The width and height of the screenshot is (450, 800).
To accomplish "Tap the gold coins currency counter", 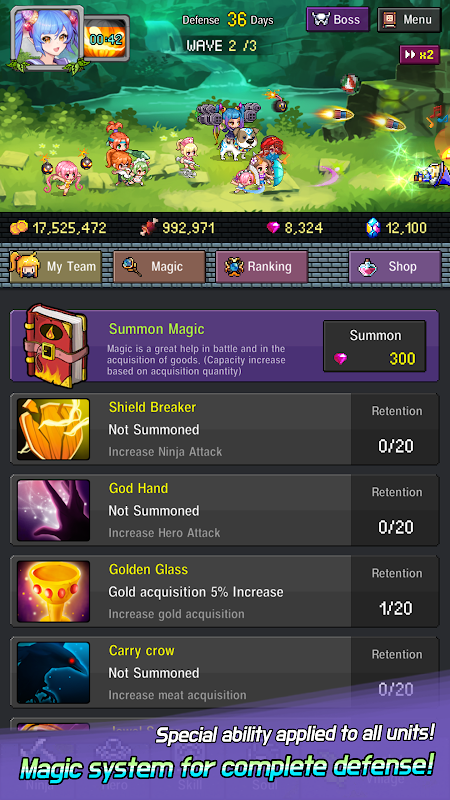I will pos(58,228).
